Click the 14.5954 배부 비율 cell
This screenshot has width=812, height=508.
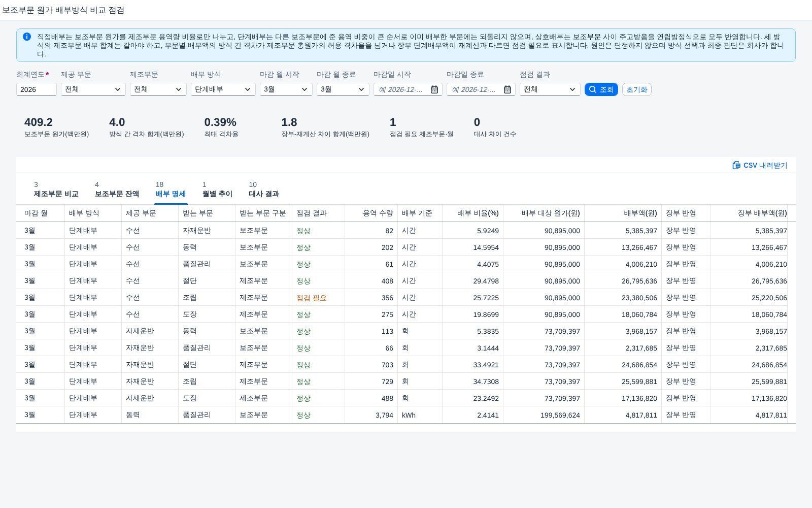[473, 247]
